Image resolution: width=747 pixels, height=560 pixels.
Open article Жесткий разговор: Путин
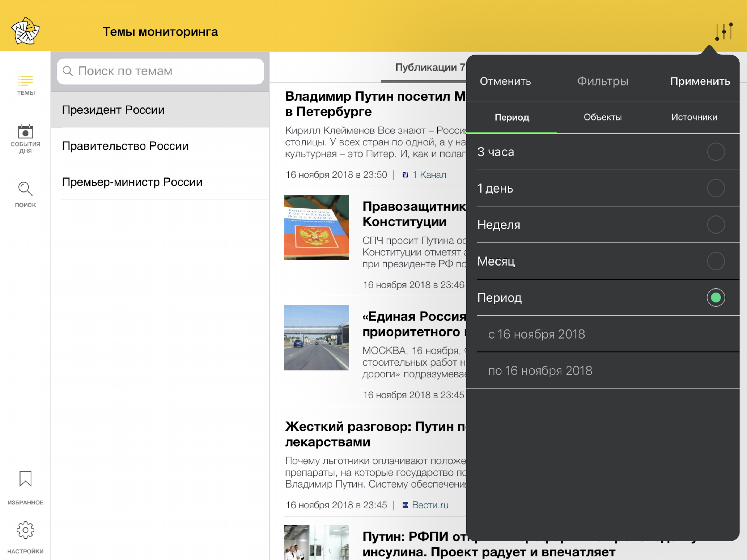(375, 434)
